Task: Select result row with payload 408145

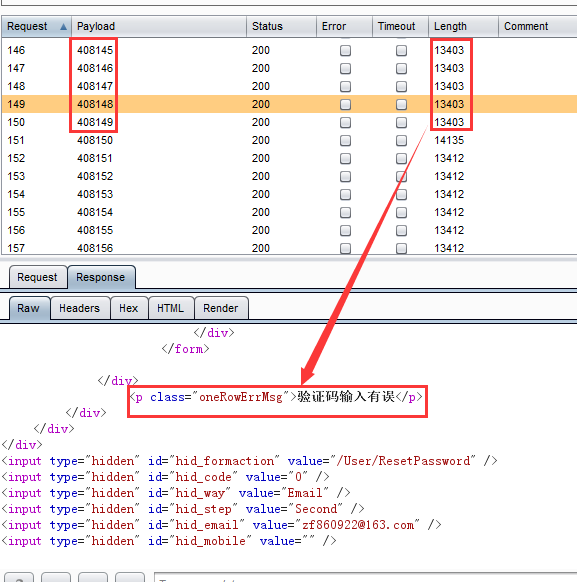Action: 289,50
